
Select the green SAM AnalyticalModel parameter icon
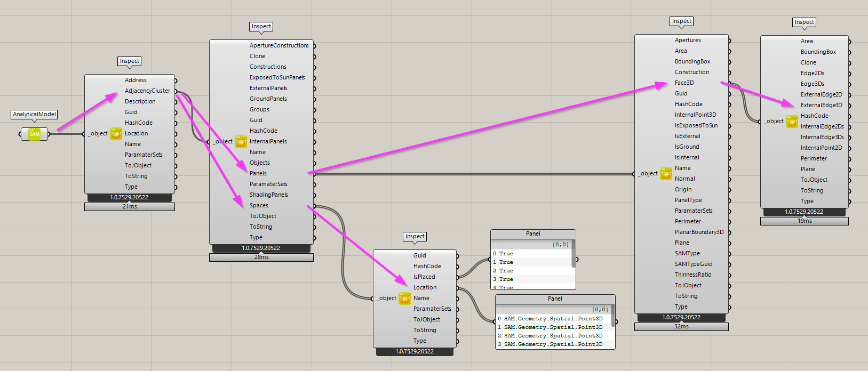click(x=35, y=134)
